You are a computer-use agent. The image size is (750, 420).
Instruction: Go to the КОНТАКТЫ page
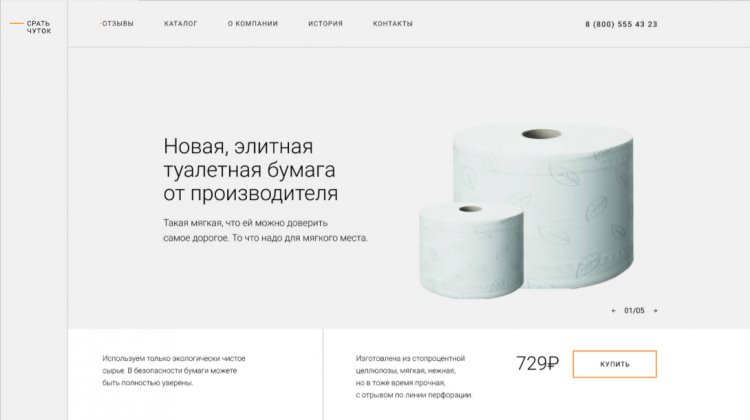(x=393, y=23)
